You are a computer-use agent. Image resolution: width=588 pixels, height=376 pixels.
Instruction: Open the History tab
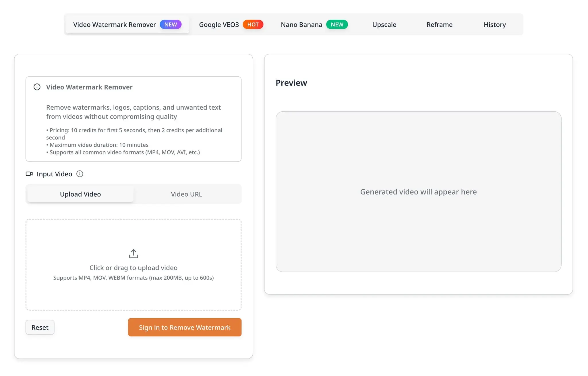495,25
